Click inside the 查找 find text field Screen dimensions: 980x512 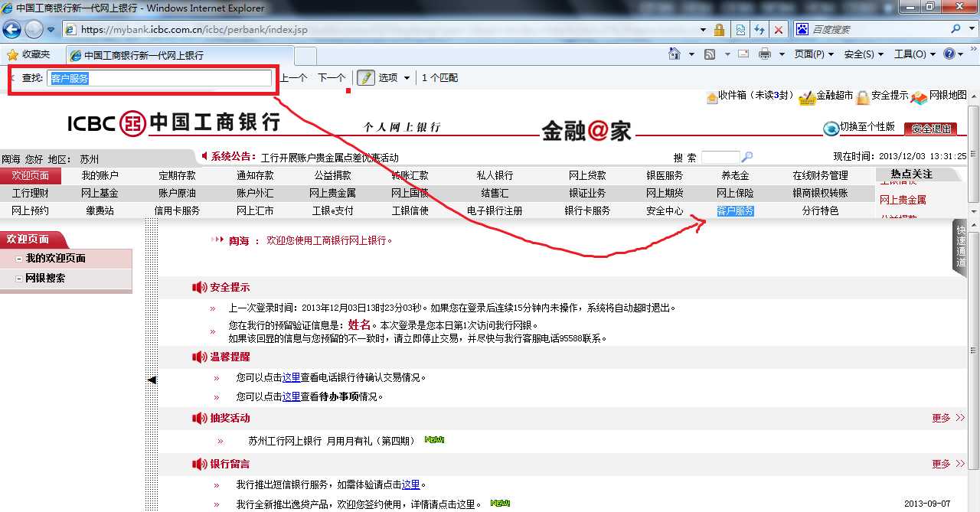[159, 78]
